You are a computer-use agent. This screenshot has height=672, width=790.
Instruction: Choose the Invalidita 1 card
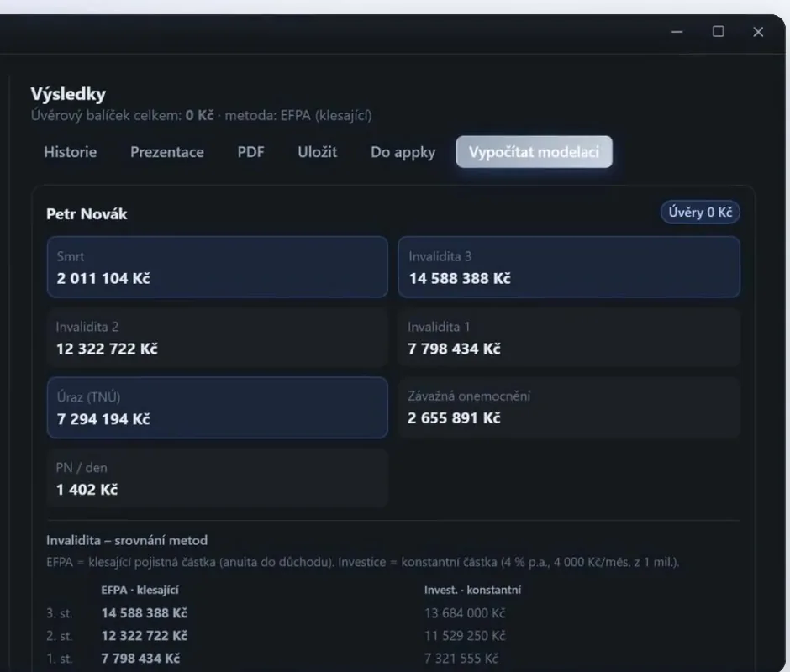click(569, 338)
